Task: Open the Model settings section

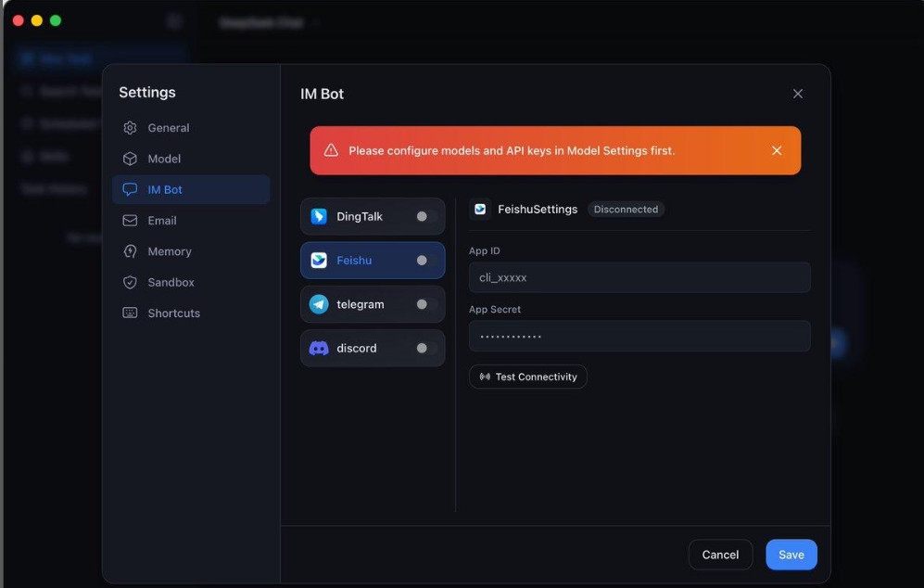Action: (191, 159)
